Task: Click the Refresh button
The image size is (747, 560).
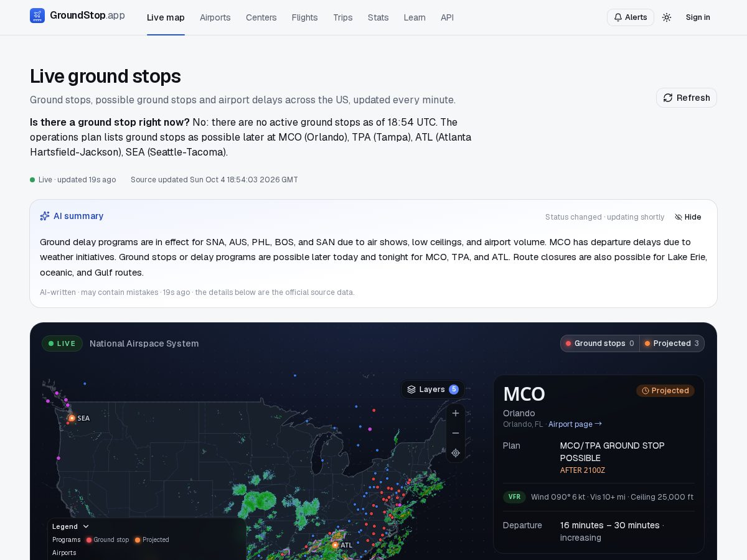Action: [x=687, y=98]
